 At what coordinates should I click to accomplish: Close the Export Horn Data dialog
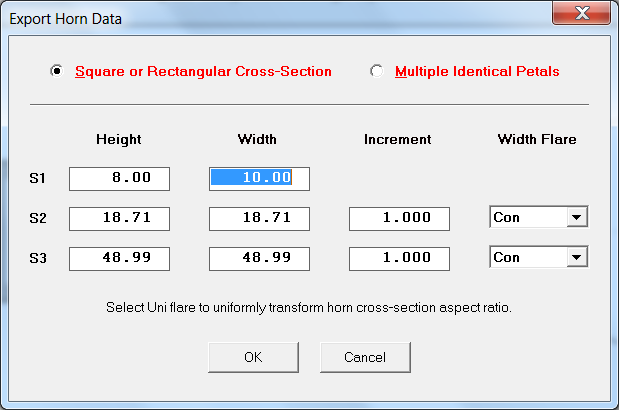click(x=581, y=13)
